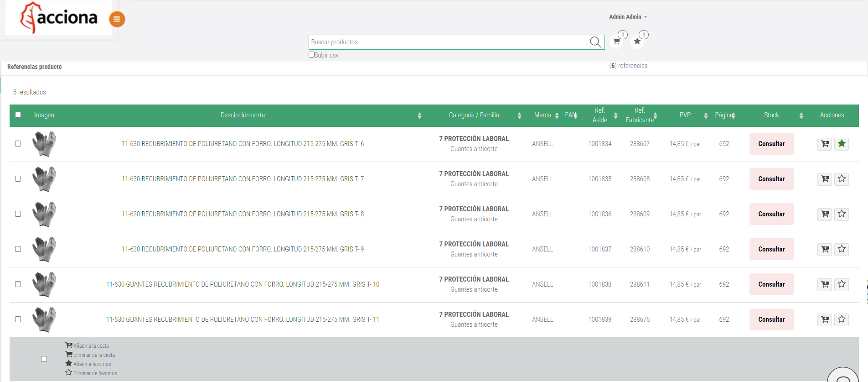Focus the Buscar productos search field
868x382 pixels.
tap(449, 42)
